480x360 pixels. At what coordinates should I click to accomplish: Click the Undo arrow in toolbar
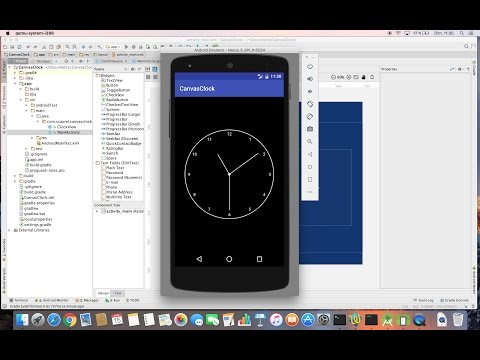pyautogui.click(x=28, y=47)
